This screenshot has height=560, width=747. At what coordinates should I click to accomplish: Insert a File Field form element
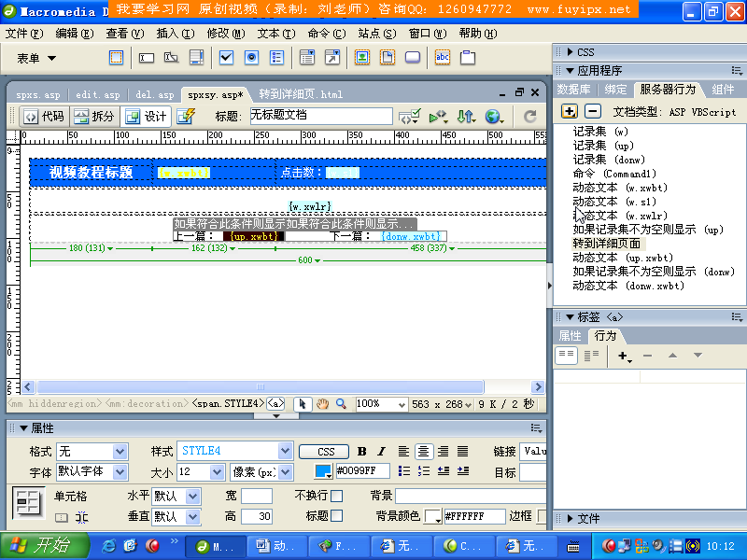[388, 58]
